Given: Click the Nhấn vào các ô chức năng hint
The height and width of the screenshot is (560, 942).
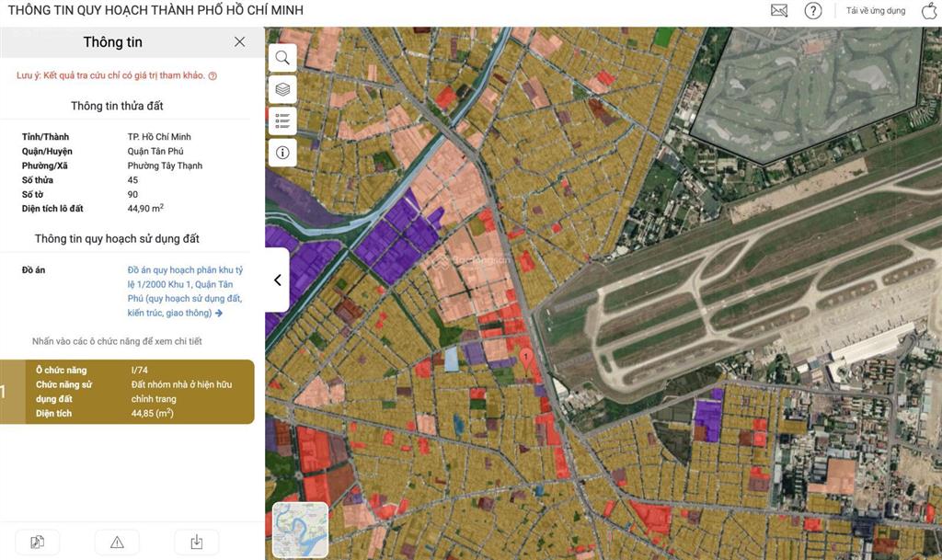Looking at the screenshot, I should click(117, 341).
